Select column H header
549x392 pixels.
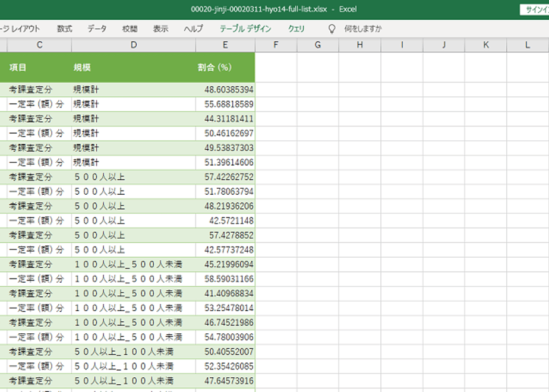click(360, 45)
